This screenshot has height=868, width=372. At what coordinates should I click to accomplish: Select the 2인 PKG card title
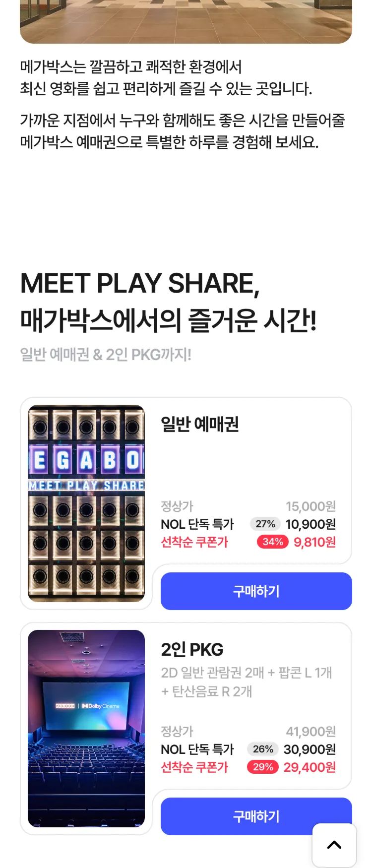pyautogui.click(x=192, y=650)
